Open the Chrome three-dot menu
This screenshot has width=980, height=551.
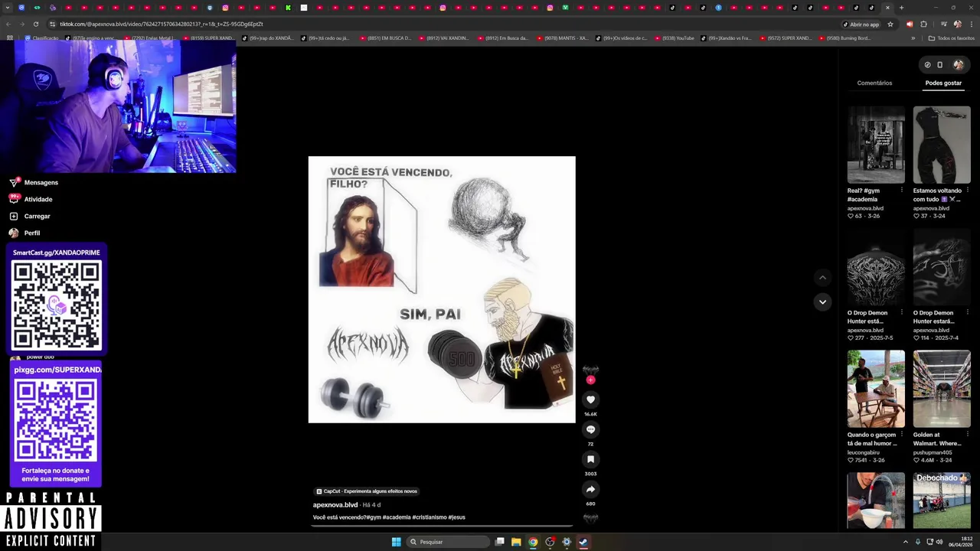pyautogui.click(x=970, y=24)
